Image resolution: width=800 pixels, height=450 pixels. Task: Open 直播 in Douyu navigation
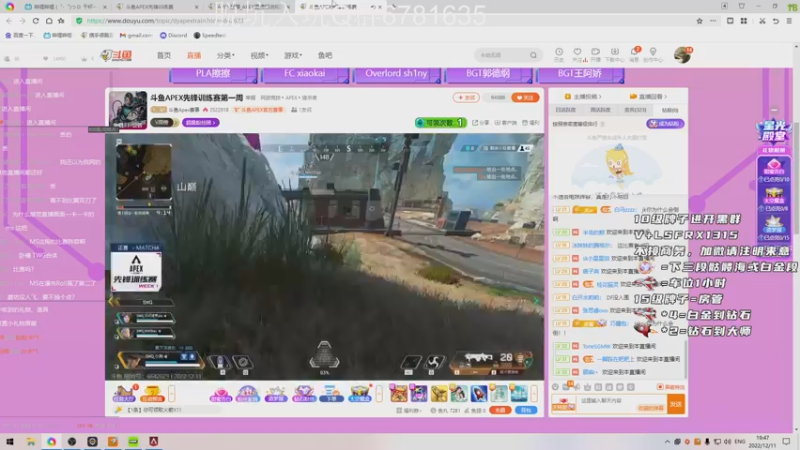(194, 55)
